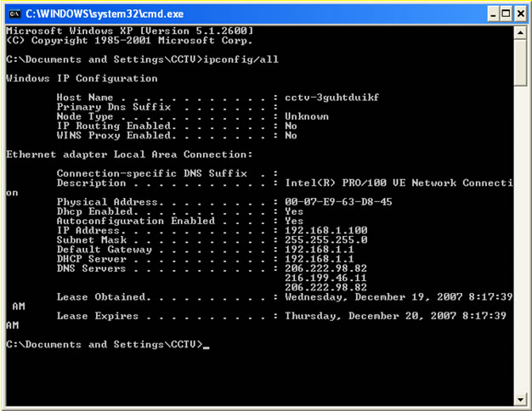Close the cmd.exe window
The width and height of the screenshot is (532, 411).
point(520,14)
